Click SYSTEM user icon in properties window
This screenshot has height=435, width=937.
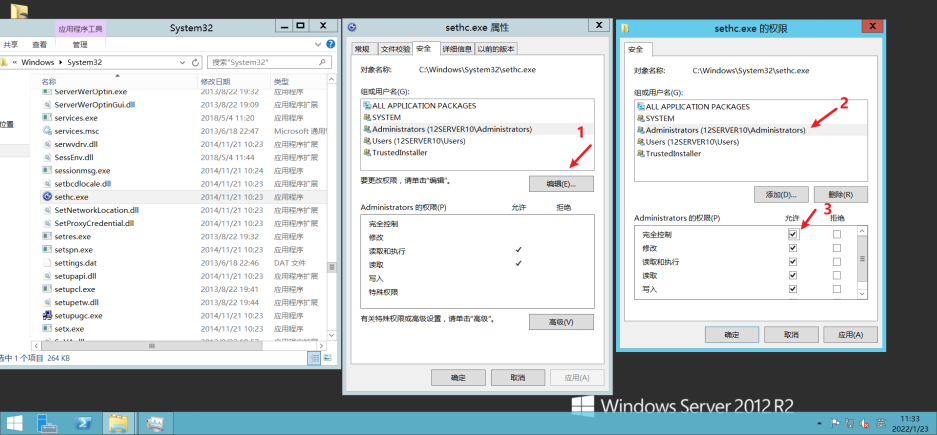(367, 118)
